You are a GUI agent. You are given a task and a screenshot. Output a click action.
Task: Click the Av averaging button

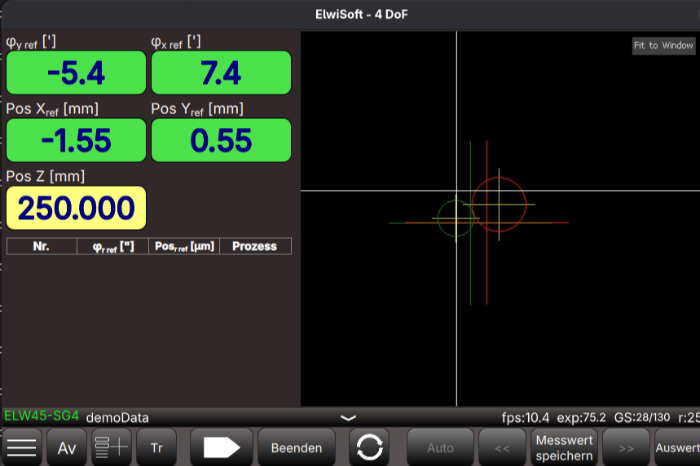67,448
